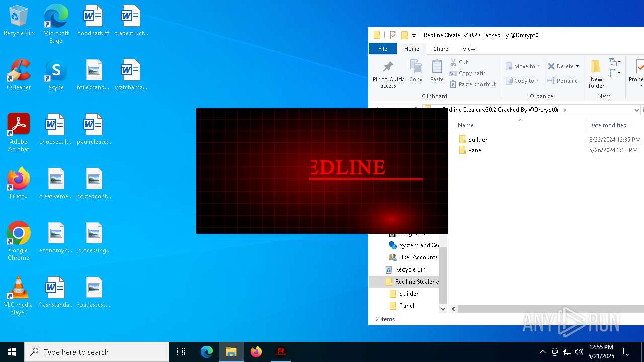Screen dimensions: 644x362
Task: Select the economyh image file
Action: [56, 238]
